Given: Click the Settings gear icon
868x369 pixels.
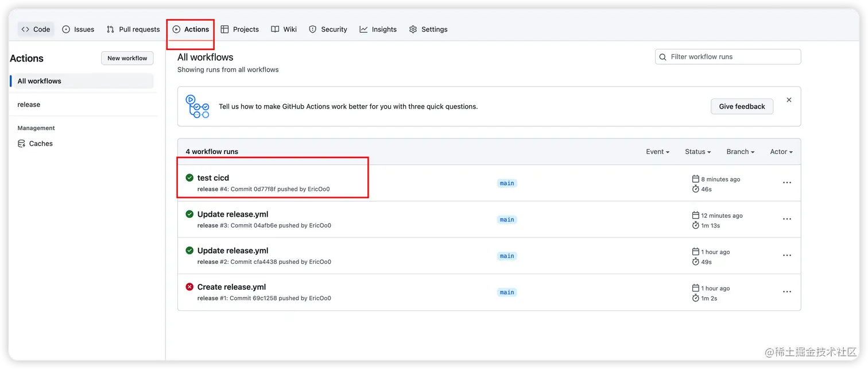Looking at the screenshot, I should pyautogui.click(x=413, y=29).
